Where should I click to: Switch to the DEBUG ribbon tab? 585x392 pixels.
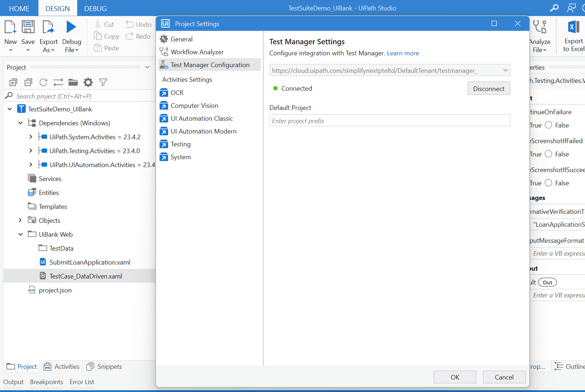click(95, 8)
